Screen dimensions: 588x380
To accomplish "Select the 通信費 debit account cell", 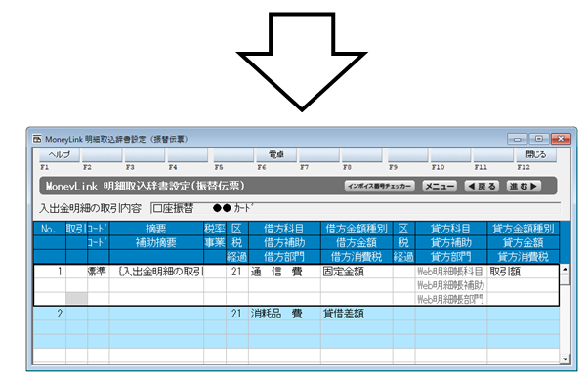I will [284, 272].
